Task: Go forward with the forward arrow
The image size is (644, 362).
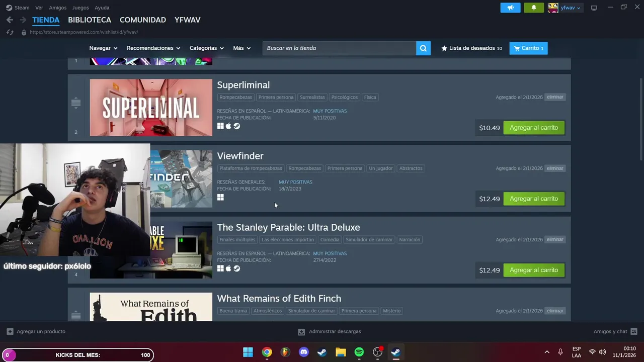Action: [23, 20]
